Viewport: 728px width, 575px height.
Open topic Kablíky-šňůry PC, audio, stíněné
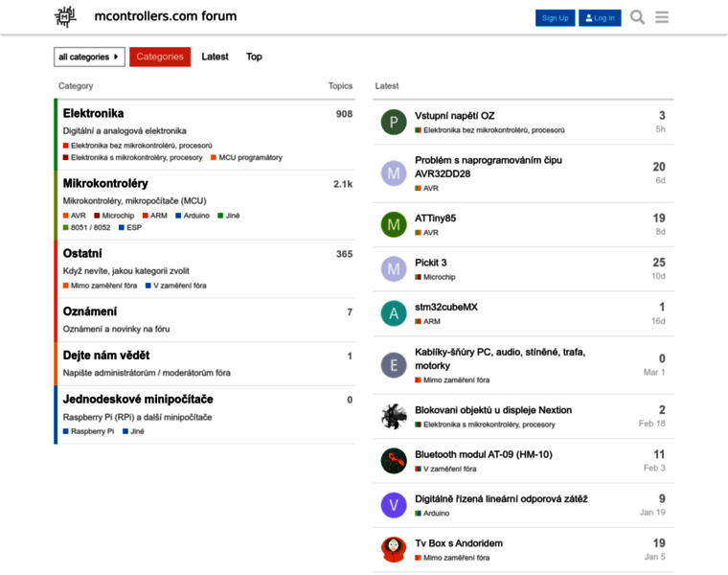[500, 358]
